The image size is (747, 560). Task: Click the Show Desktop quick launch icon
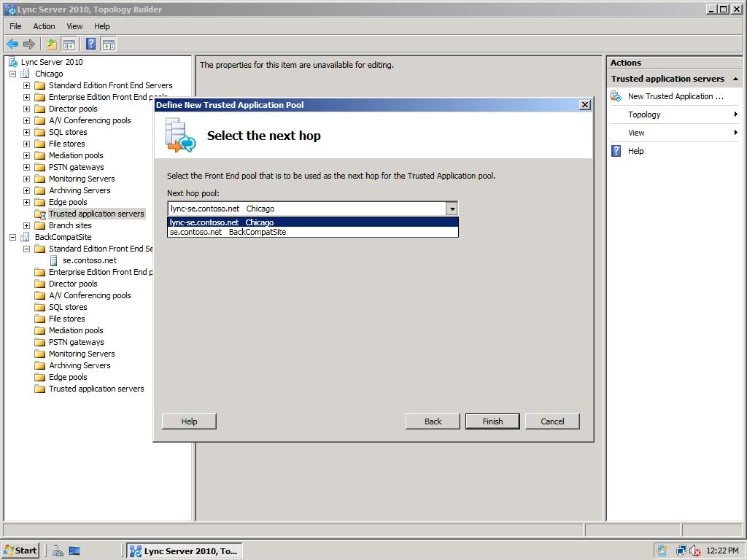pyautogui.click(x=74, y=551)
